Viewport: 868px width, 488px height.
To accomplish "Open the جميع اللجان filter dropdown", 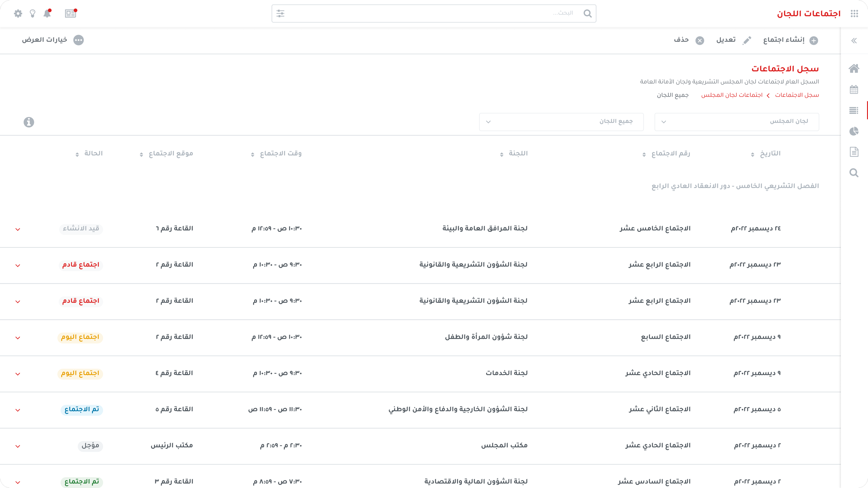I will click(561, 122).
